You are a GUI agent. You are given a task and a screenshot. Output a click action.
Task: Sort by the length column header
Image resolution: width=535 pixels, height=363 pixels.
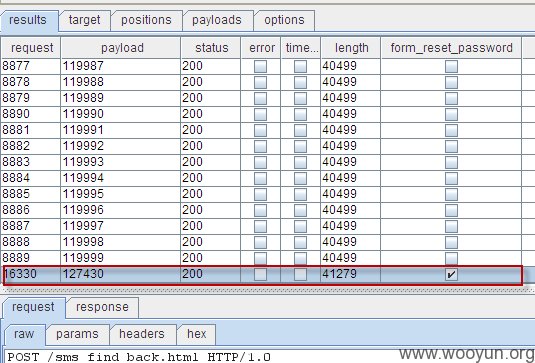pyautogui.click(x=351, y=48)
